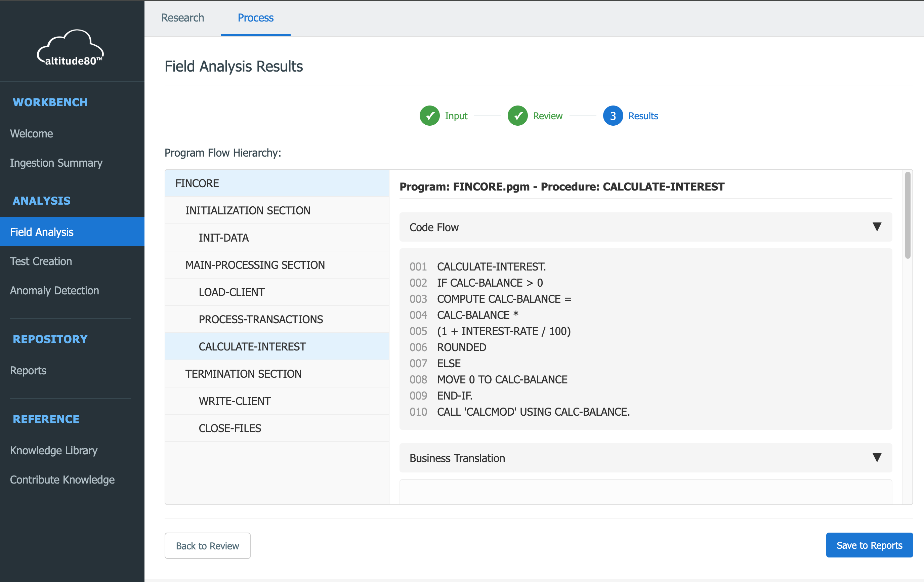This screenshot has width=924, height=582.
Task: Click the green Input step checkmark
Action: [429, 116]
